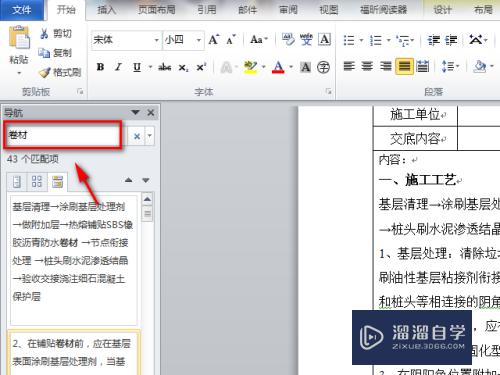Click the Increase Indent icon
Screen dimensions: 500x375
point(451,40)
